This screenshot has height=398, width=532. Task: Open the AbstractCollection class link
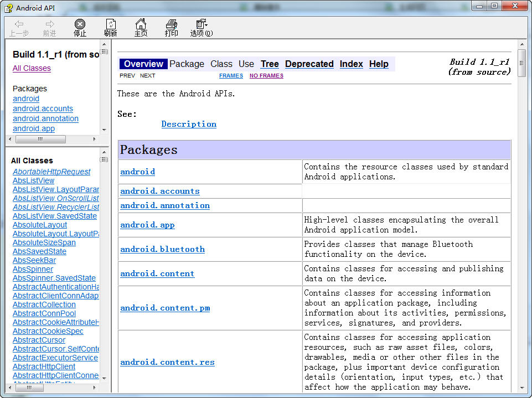point(44,304)
